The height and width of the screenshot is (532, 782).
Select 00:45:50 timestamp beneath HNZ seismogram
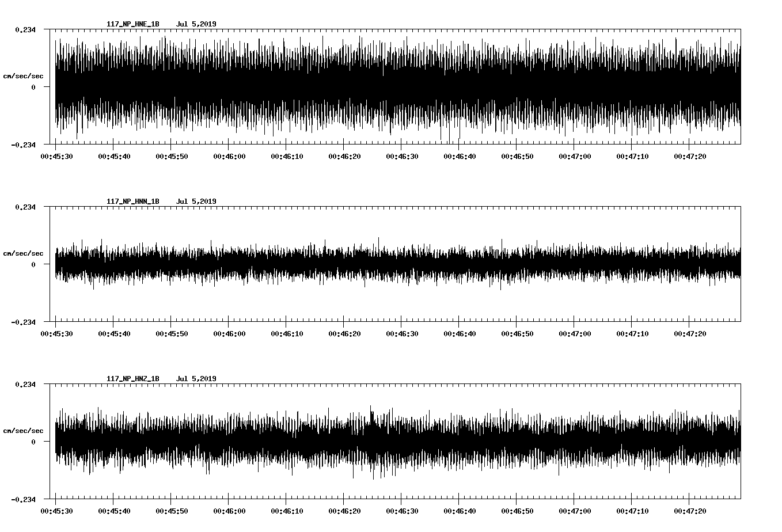click(172, 511)
